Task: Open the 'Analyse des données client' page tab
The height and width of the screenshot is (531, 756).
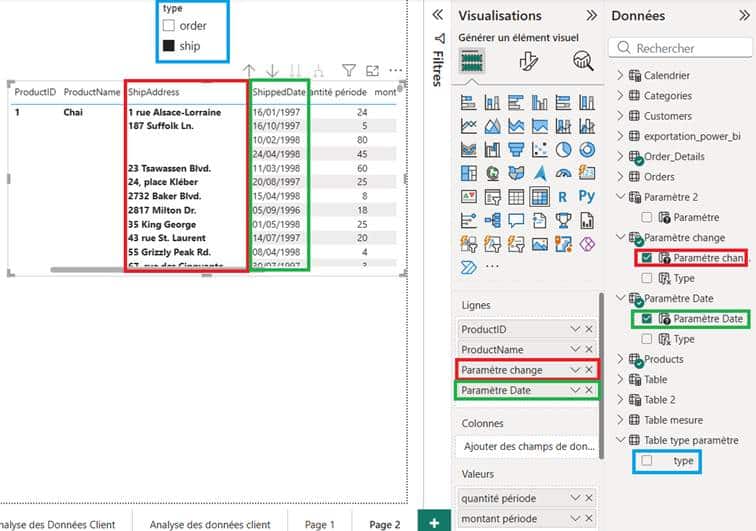Action: (x=209, y=524)
